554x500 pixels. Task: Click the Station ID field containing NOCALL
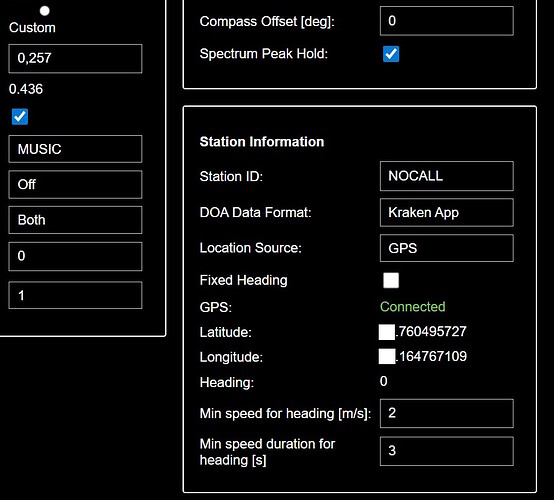[447, 176]
